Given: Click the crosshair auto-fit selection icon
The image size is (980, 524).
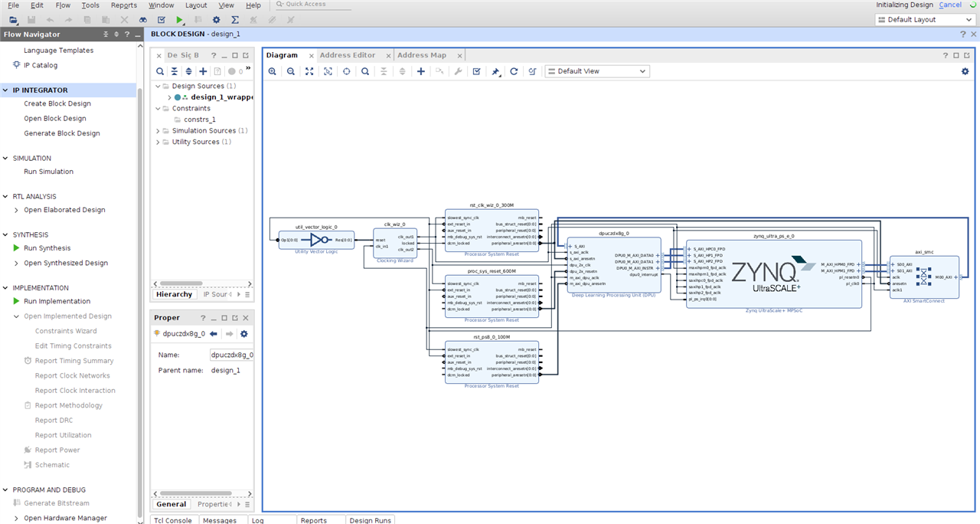Looking at the screenshot, I should (346, 71).
